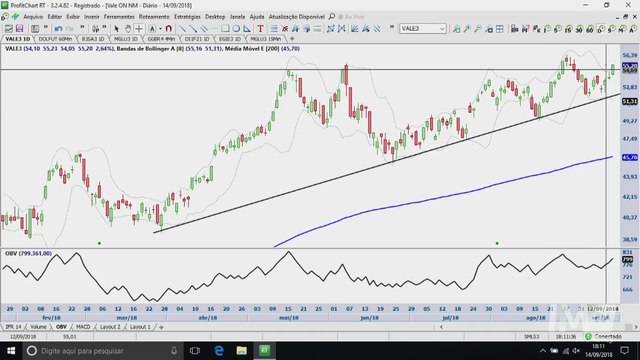Screen dimensions: 640x360
Task: Click the Atualização Disponível link
Action: [x=297, y=17]
